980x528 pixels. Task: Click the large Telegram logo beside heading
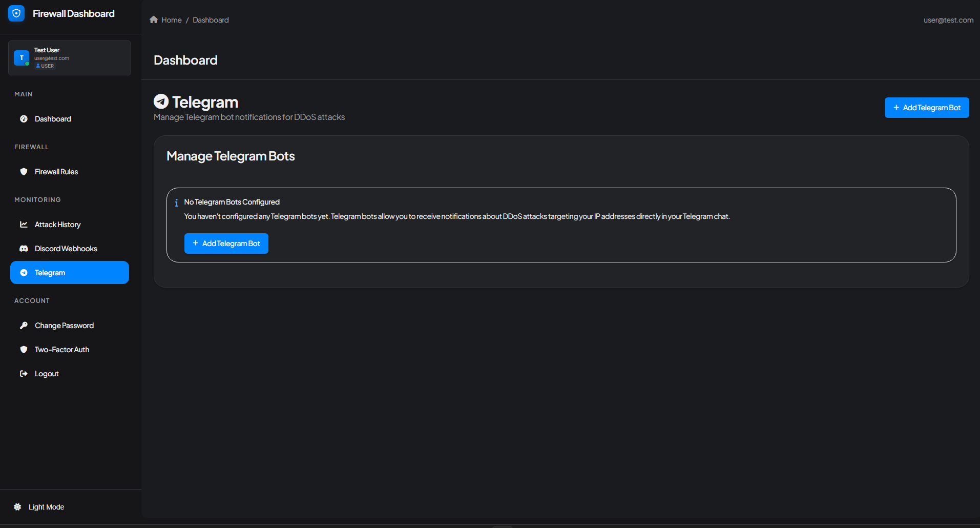click(161, 101)
